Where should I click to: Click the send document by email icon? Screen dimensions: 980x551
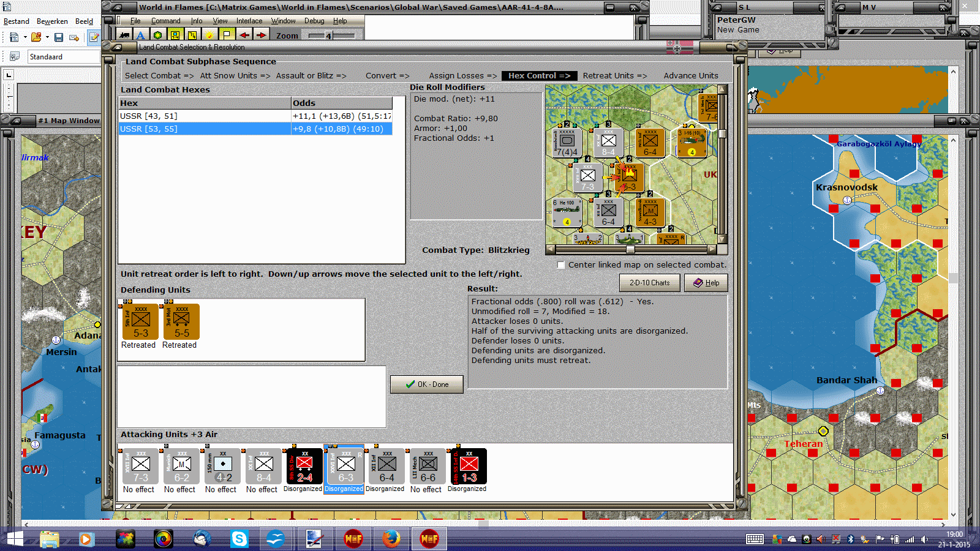point(74,37)
